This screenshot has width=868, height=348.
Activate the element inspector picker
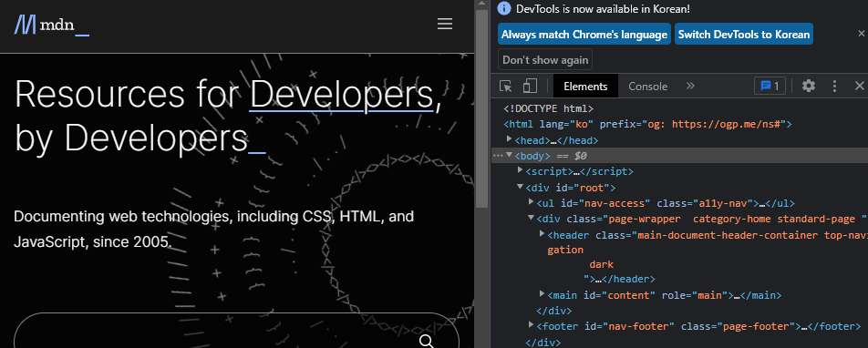point(505,86)
